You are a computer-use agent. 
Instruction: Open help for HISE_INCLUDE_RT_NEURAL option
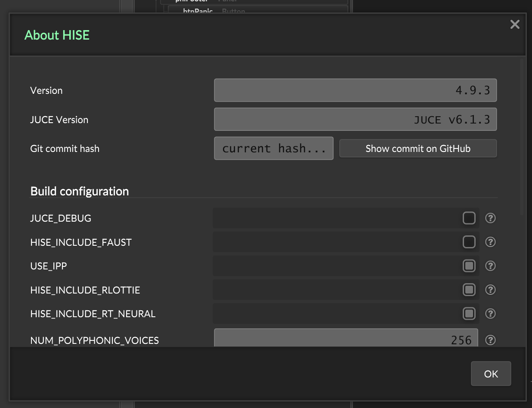point(490,314)
